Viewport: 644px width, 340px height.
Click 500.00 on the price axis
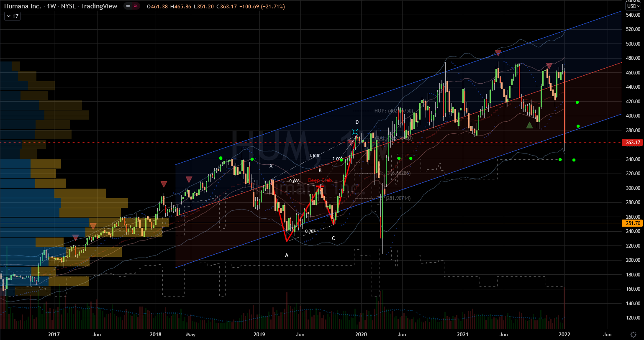633,44
